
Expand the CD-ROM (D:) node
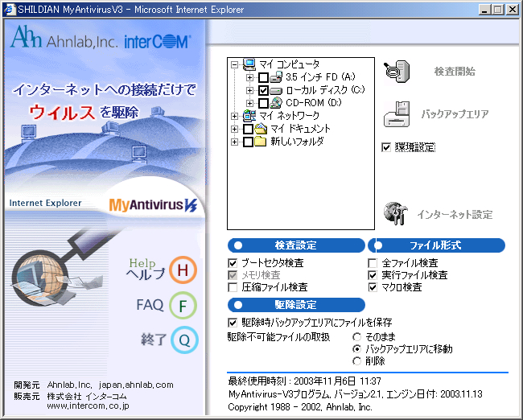pyautogui.click(x=249, y=103)
